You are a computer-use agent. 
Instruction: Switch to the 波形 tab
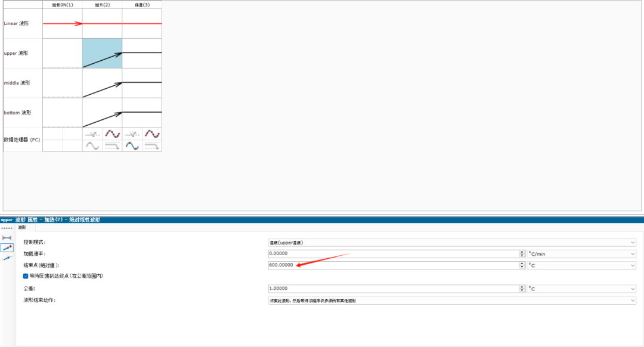tap(22, 227)
